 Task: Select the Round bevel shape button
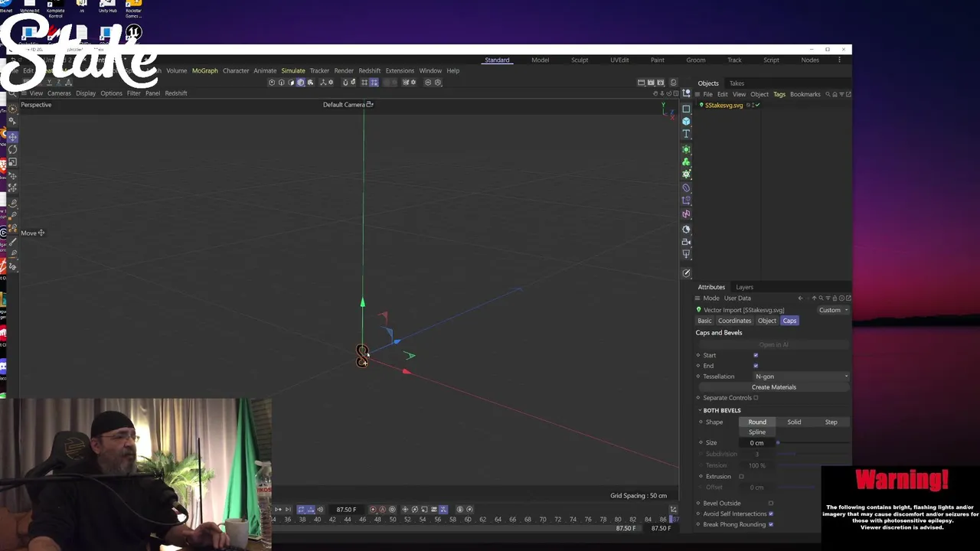pyautogui.click(x=757, y=422)
